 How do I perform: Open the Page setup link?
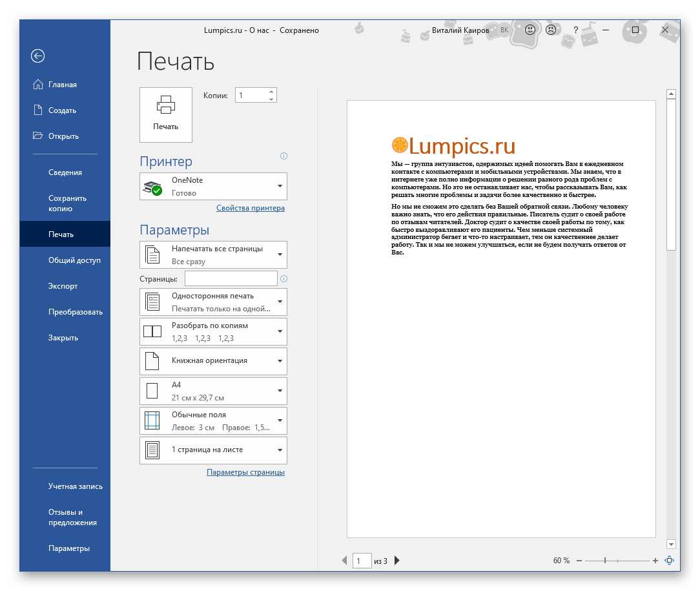pyautogui.click(x=245, y=472)
